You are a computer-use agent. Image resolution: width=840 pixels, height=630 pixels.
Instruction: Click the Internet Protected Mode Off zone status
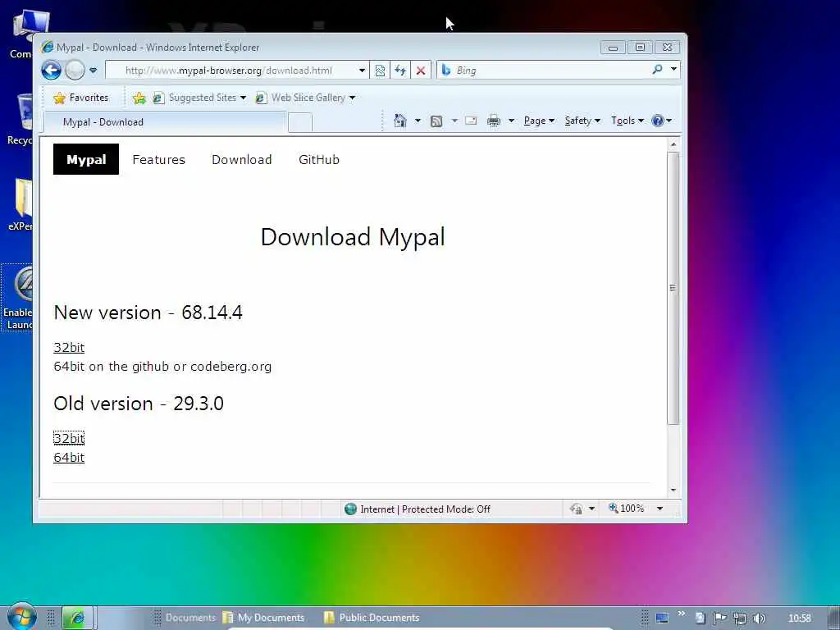click(x=418, y=509)
